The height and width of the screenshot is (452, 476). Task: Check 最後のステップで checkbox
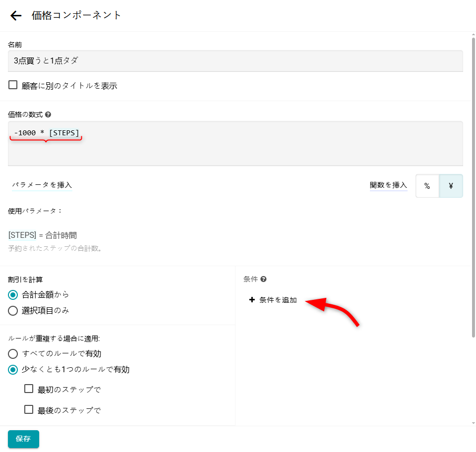pyautogui.click(x=29, y=409)
